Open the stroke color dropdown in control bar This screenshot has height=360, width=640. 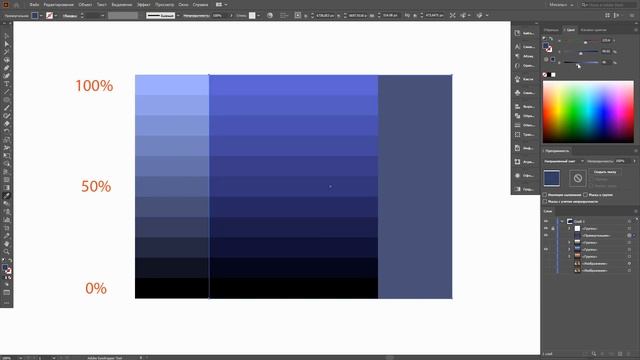(x=56, y=16)
